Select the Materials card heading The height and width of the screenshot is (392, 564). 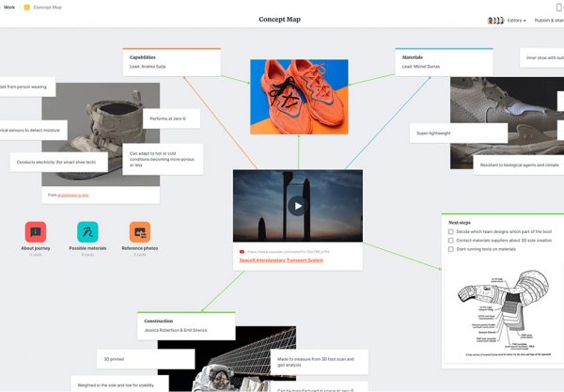point(413,57)
